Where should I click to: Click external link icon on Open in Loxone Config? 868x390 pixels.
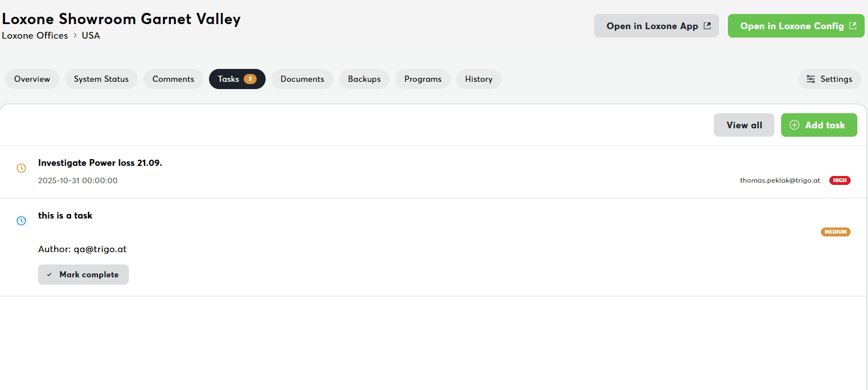853,26
